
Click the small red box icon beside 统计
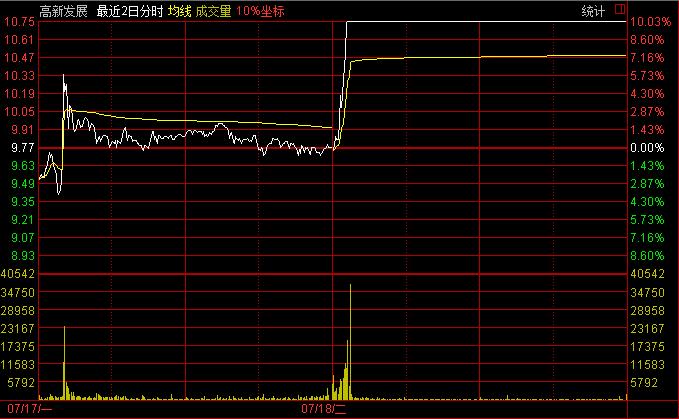tap(620, 9)
